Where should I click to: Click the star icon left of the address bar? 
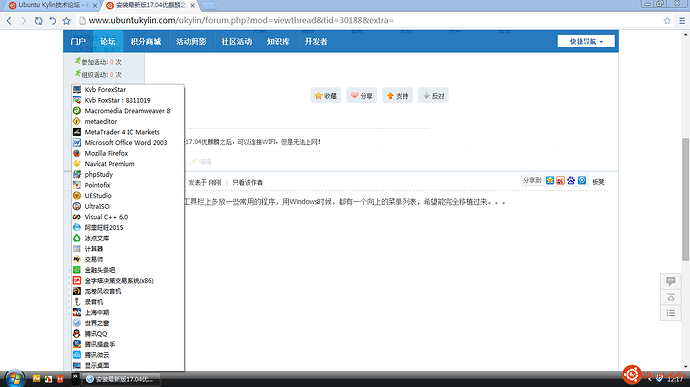(66, 21)
